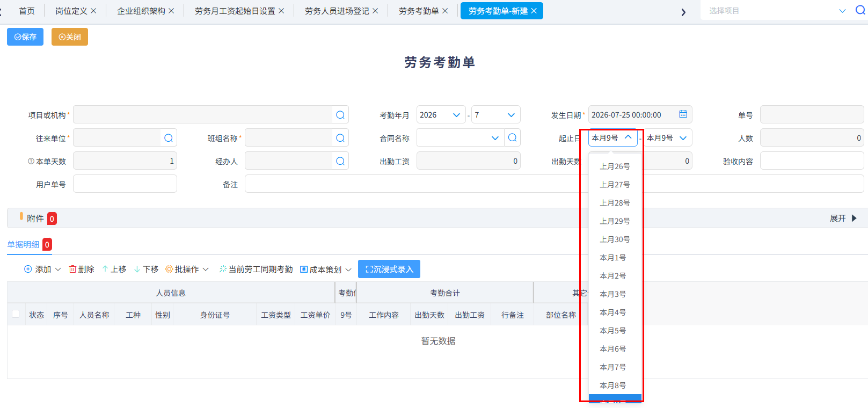Select 上月28号 from the dropdown list
This screenshot has height=408, width=868.
click(x=615, y=203)
